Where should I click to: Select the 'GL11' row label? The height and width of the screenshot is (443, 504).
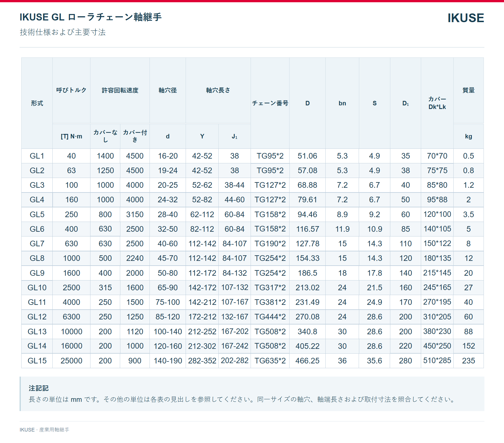[x=37, y=302]
